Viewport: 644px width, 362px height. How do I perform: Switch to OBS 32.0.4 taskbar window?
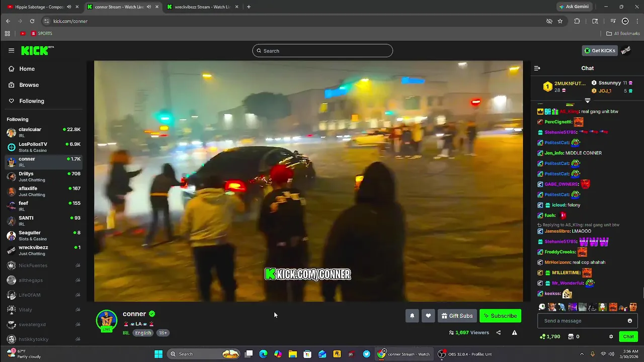pyautogui.click(x=465, y=354)
